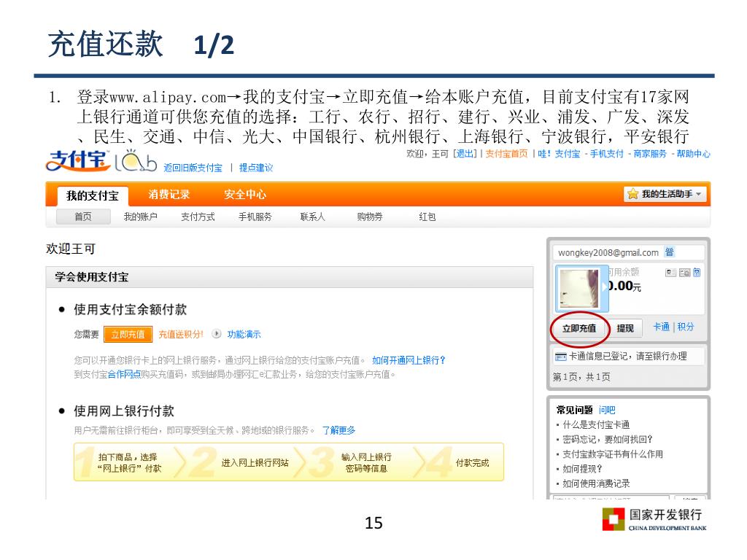Open the 购物券 sub-menu
747x560 pixels.
coord(370,217)
